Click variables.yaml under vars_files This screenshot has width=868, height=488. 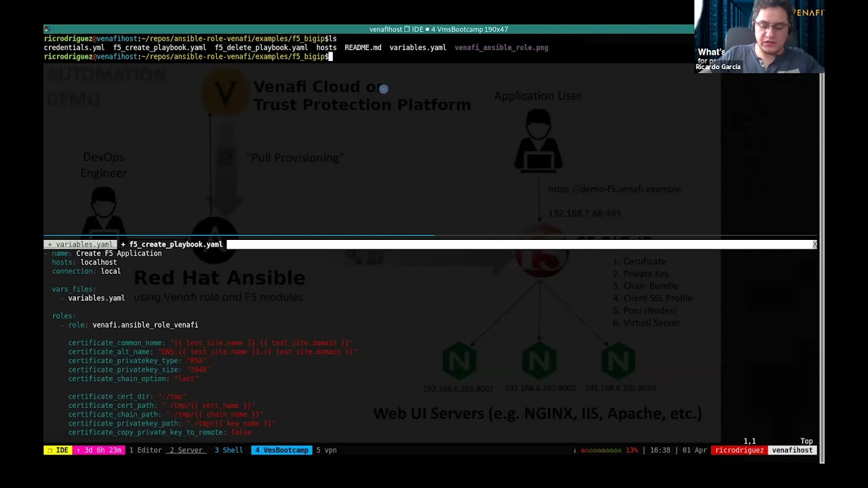click(x=96, y=298)
